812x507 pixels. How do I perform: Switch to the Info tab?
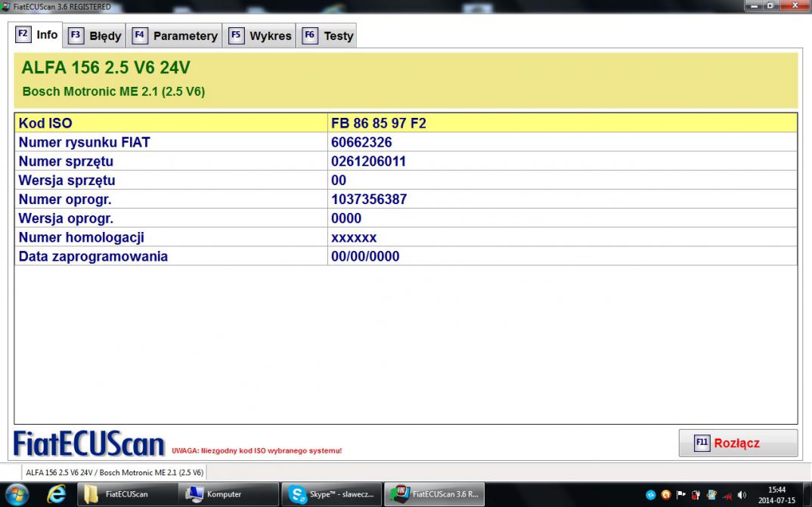pos(36,35)
